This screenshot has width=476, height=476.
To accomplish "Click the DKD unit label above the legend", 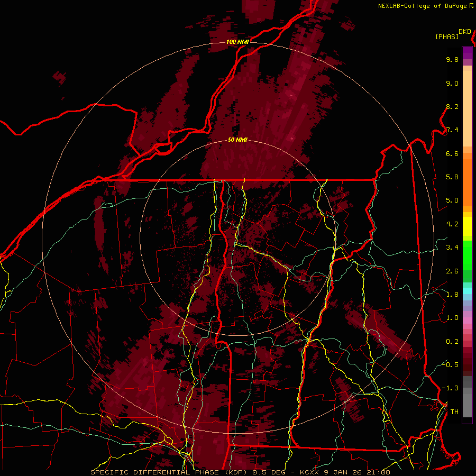I will (x=465, y=32).
